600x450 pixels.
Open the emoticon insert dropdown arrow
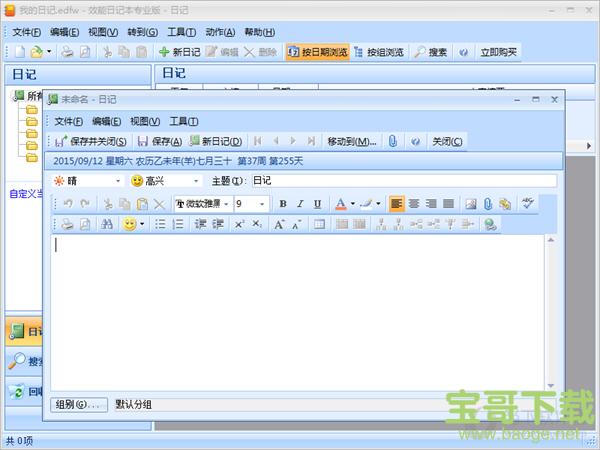click(142, 224)
